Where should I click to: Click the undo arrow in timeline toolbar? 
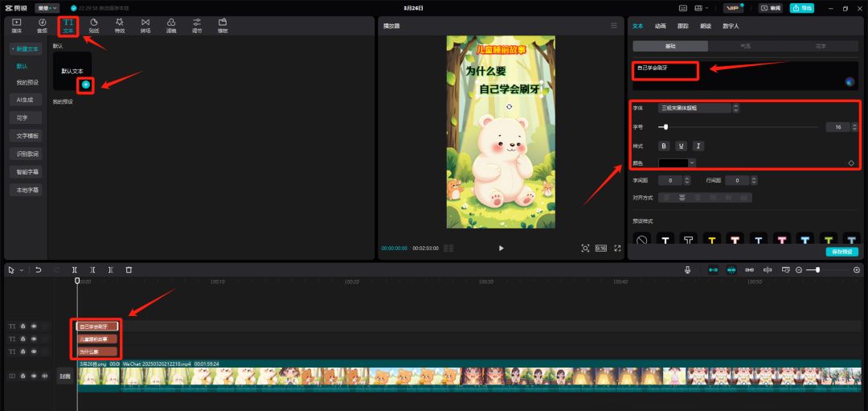(x=38, y=270)
